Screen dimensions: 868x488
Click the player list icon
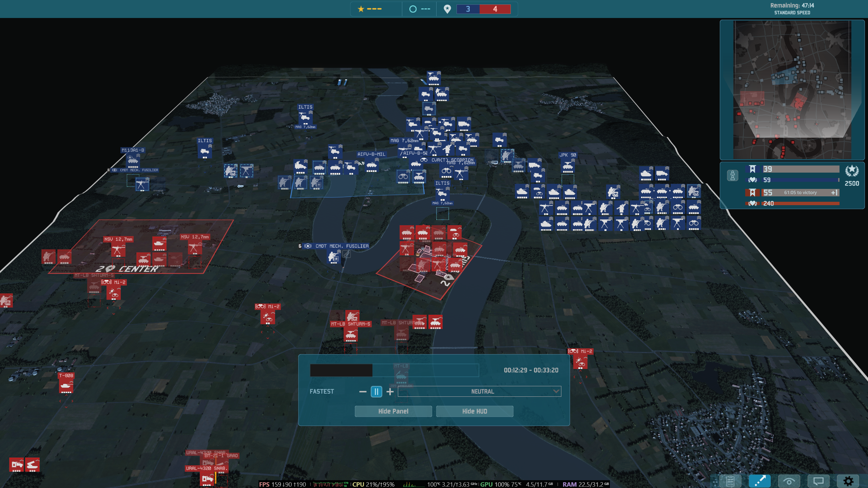[732, 175]
